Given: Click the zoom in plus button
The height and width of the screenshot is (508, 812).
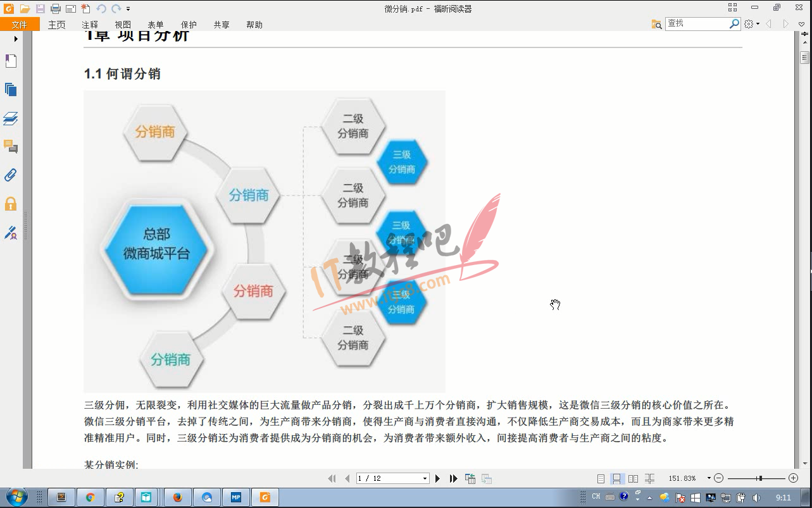Looking at the screenshot, I should coord(793,479).
